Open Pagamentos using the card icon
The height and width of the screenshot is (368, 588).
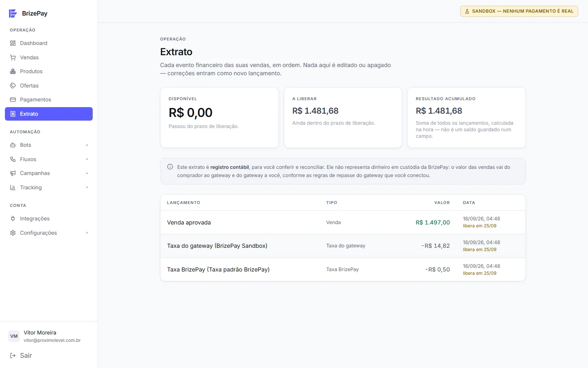coord(13,100)
